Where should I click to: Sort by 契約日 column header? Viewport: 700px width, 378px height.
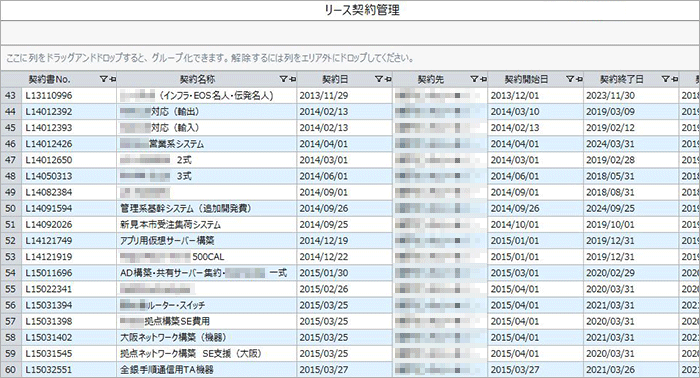pyautogui.click(x=335, y=79)
